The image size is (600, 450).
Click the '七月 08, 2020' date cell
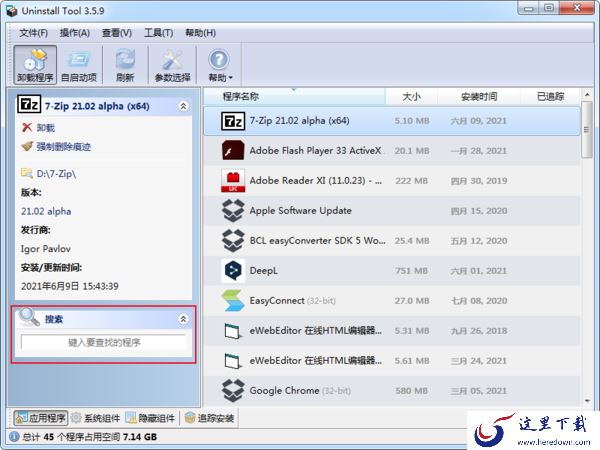click(x=479, y=301)
